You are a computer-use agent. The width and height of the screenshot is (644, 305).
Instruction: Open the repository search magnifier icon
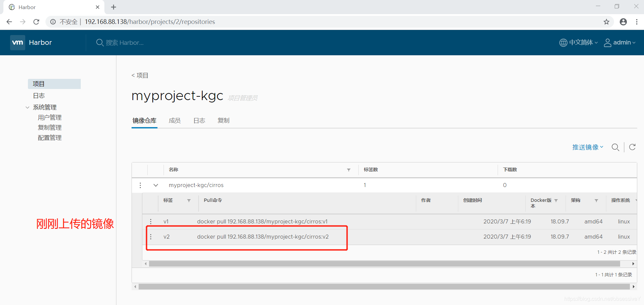(x=615, y=147)
